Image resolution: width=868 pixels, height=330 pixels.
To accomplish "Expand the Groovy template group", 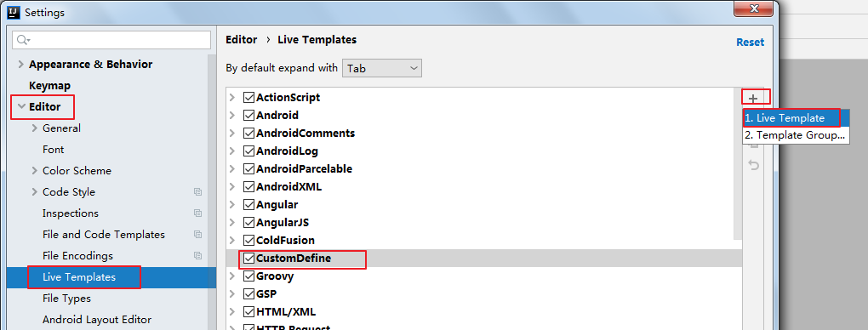I will pyautogui.click(x=232, y=276).
